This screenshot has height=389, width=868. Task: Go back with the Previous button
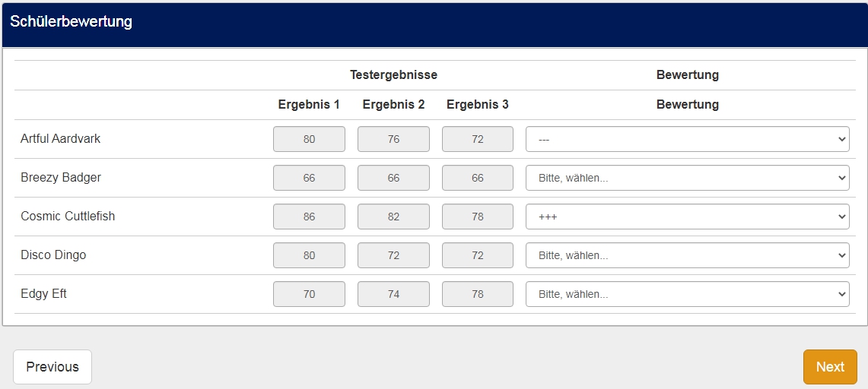[x=52, y=367]
